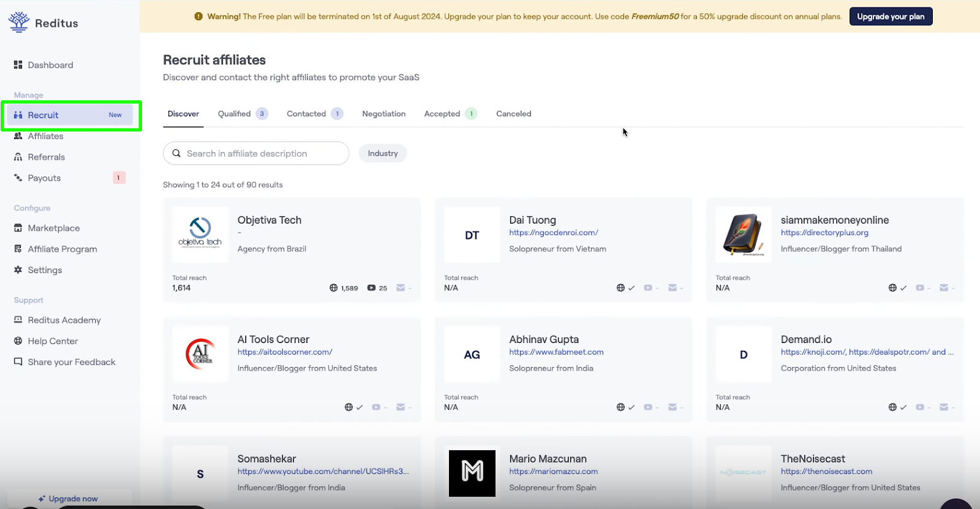
Task: Open the aitoolscorner.com link
Action: point(285,352)
